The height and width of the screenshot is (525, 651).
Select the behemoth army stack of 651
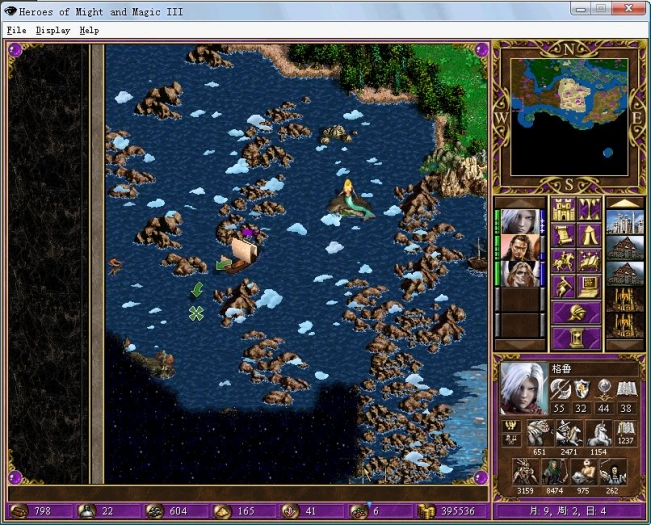coord(538,433)
